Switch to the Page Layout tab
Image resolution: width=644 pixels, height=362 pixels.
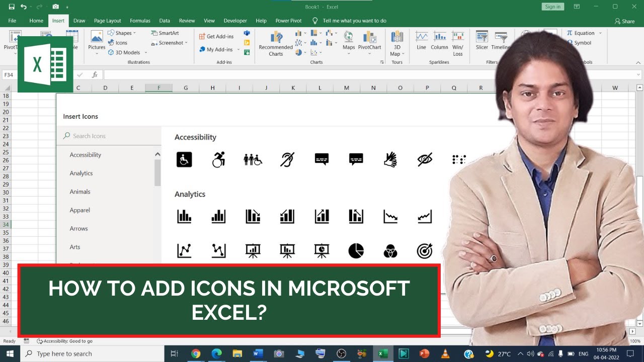(107, 21)
